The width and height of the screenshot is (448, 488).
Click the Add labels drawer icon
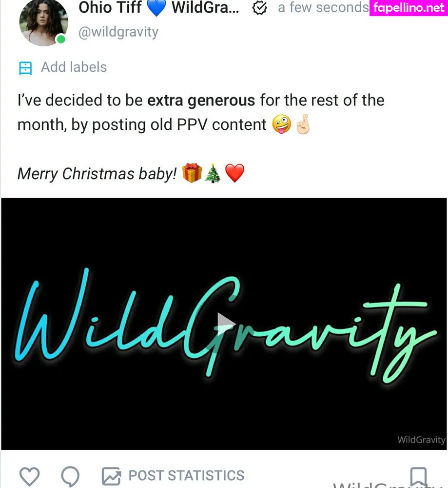[25, 68]
